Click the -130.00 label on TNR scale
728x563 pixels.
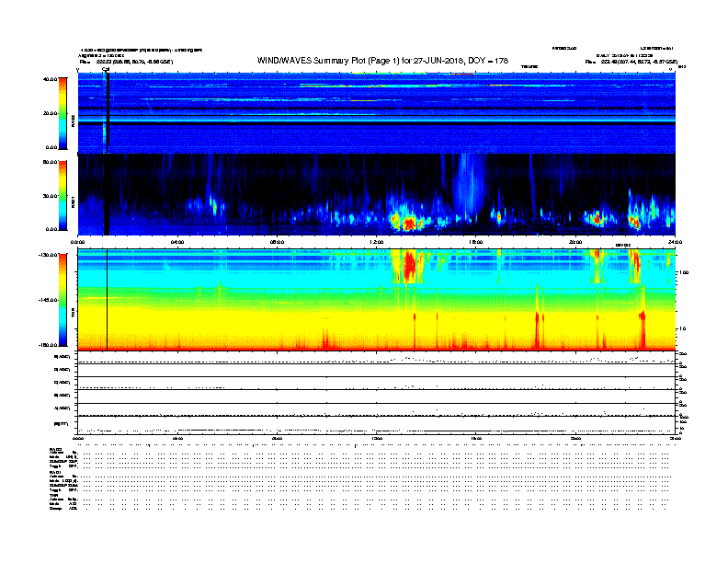tap(48, 255)
